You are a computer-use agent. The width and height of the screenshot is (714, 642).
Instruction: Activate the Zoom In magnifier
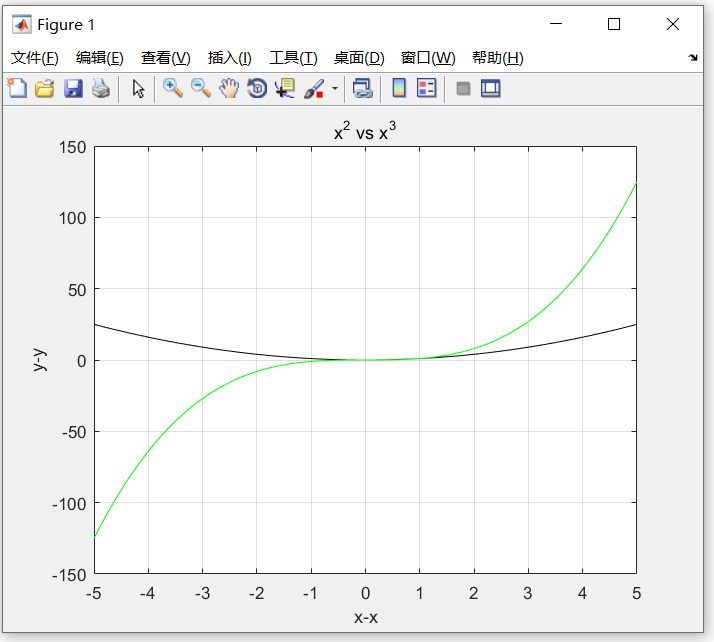(x=173, y=88)
